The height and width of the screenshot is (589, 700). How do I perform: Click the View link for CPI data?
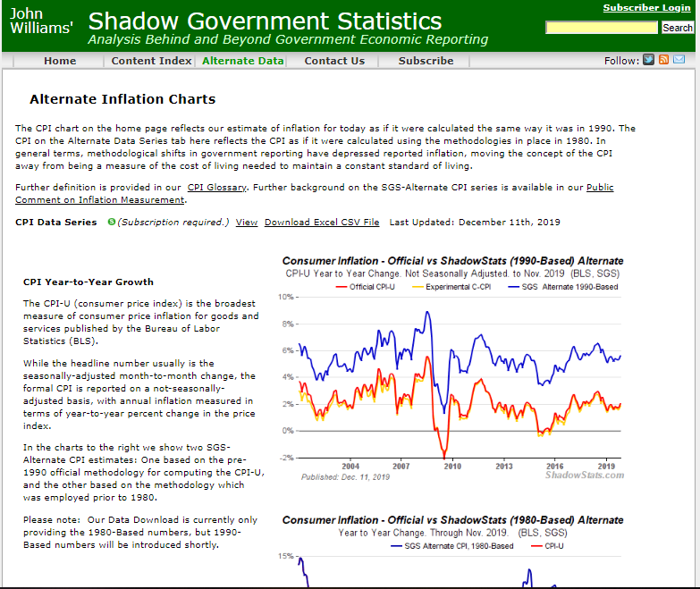coord(247,223)
